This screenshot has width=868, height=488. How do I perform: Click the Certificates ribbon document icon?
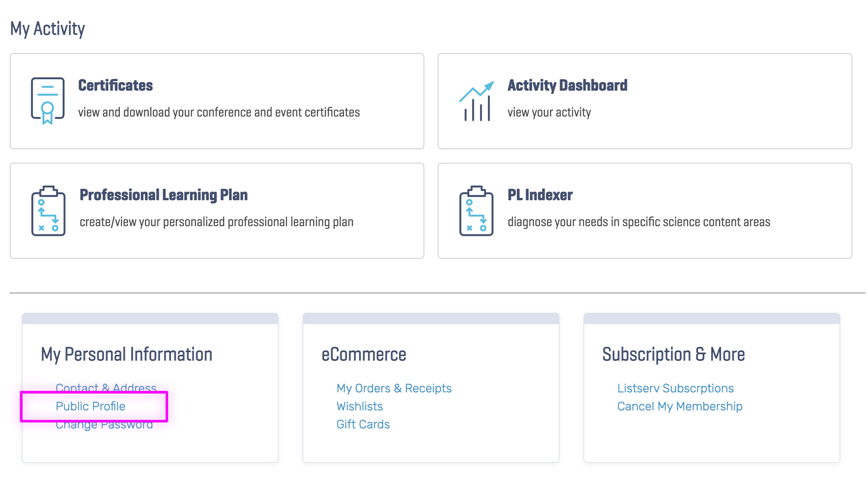coord(47,101)
